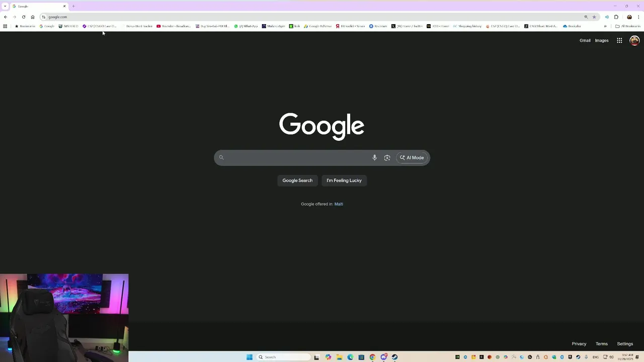This screenshot has height=362, width=644.
Task: Open Shopping history bookmark
Action: tap(467, 26)
